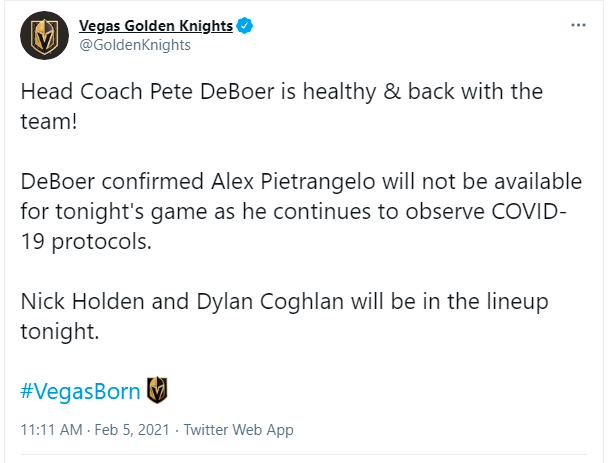
Task: Open the tweet's more options menu
Action: [x=578, y=25]
